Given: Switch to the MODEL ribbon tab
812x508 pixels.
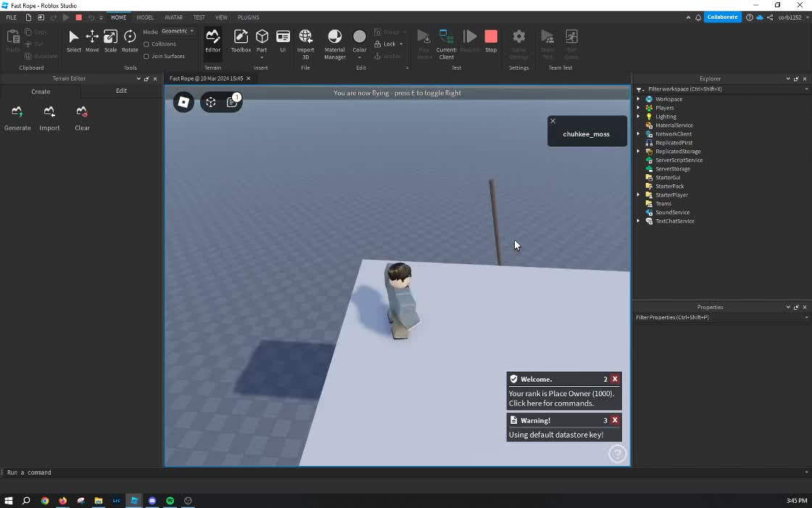Looking at the screenshot, I should (145, 17).
